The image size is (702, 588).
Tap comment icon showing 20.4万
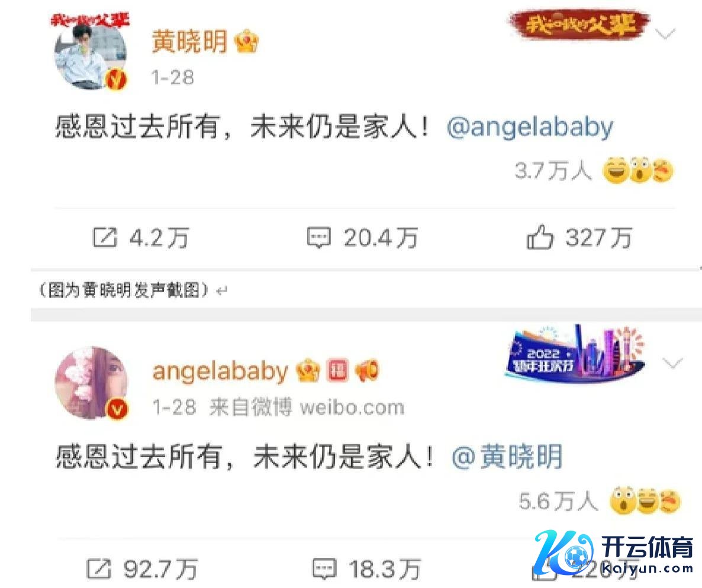click(319, 238)
